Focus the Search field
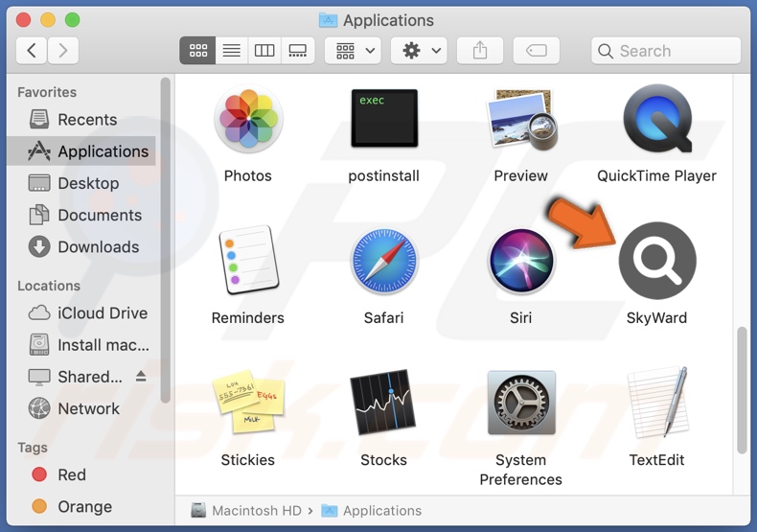This screenshot has width=757, height=532. 666,50
